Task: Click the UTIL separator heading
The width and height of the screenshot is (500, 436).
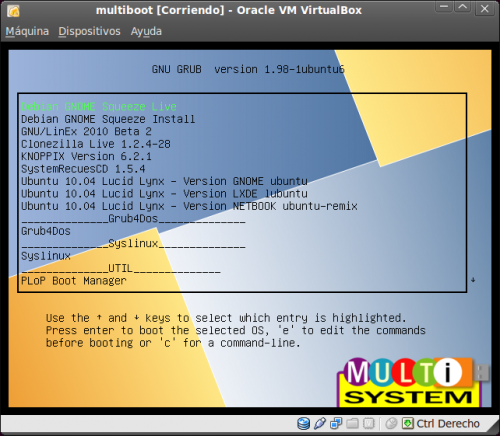Action: [x=121, y=268]
